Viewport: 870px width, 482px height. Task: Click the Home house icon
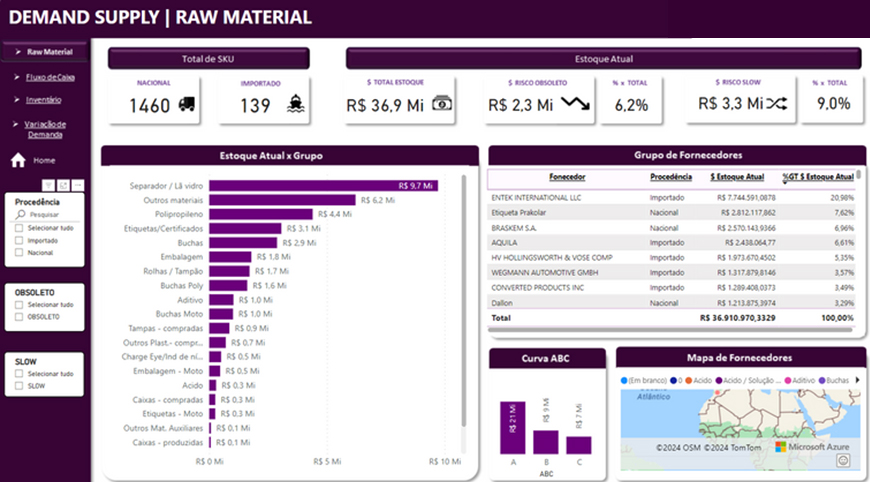click(18, 160)
